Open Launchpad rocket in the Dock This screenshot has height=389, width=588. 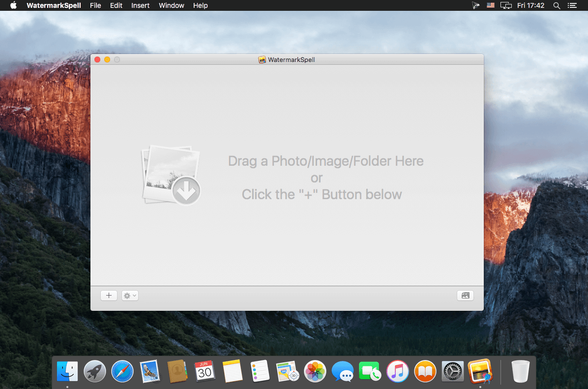click(x=94, y=371)
